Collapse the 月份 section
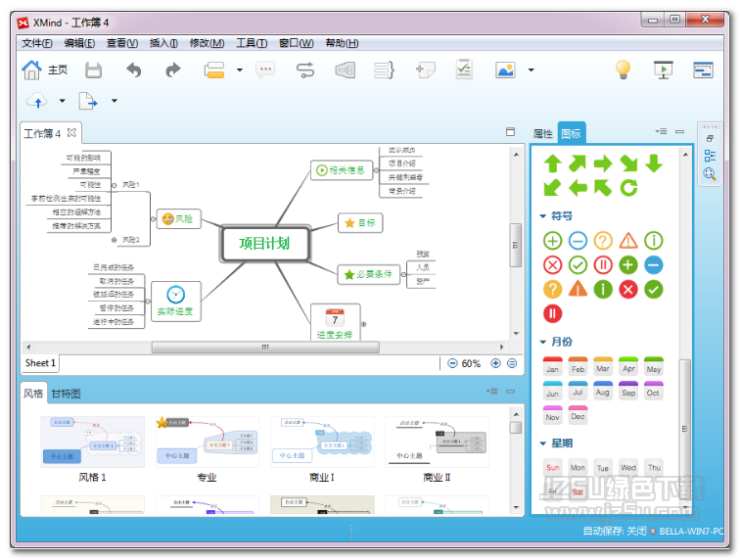 point(542,342)
